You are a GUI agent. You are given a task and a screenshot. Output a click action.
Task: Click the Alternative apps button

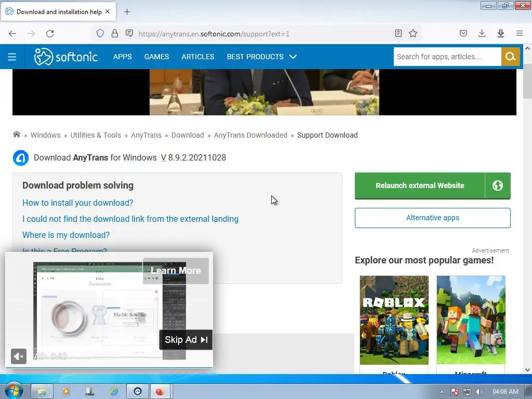tap(433, 218)
